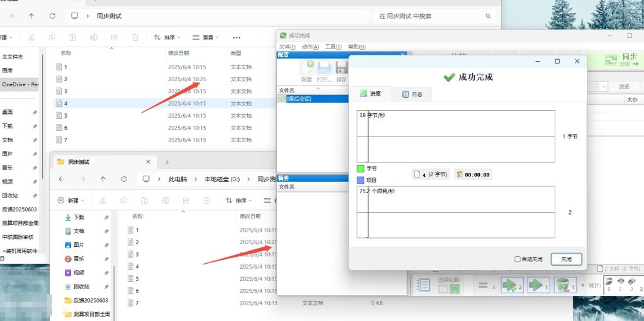644x321 pixels.
Task: Click the view list notebook icon
Action: pyautogui.click(x=424, y=285)
